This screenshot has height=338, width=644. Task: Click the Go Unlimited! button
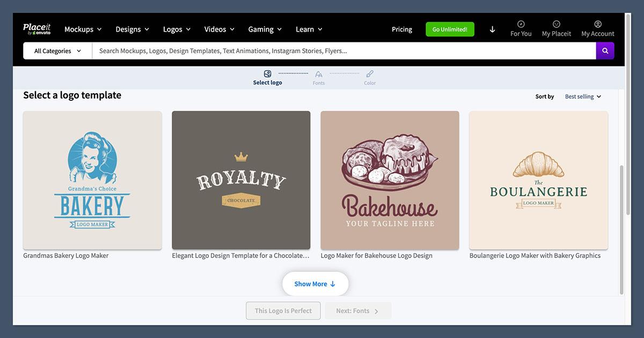point(450,29)
